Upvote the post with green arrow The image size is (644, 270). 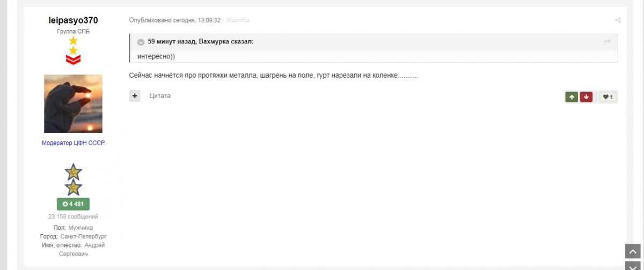point(572,97)
